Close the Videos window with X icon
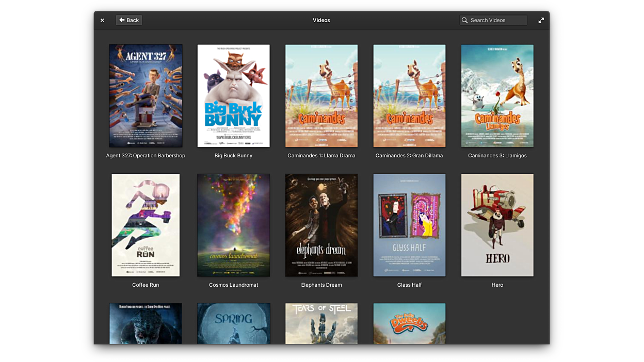The image size is (644, 362). click(102, 20)
